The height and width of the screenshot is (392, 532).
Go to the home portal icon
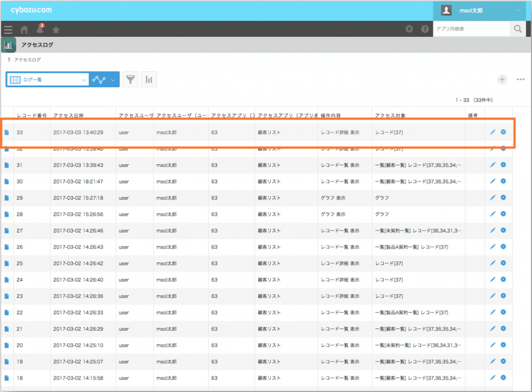(x=24, y=30)
